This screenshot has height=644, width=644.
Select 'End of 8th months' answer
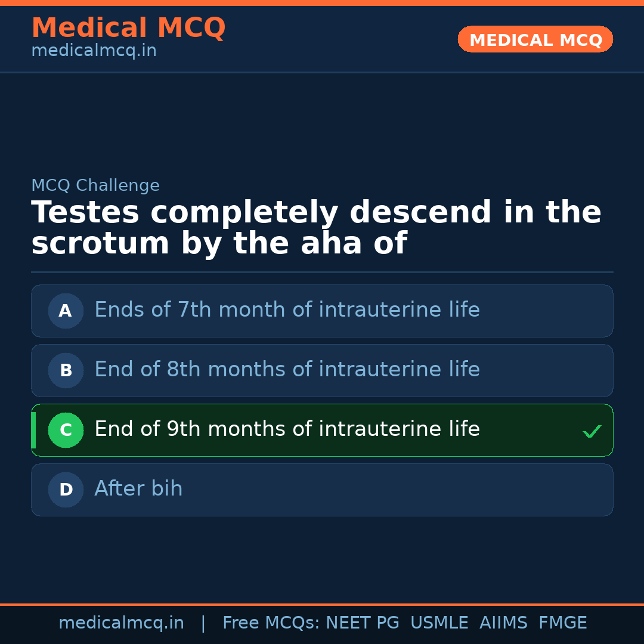coord(287,370)
